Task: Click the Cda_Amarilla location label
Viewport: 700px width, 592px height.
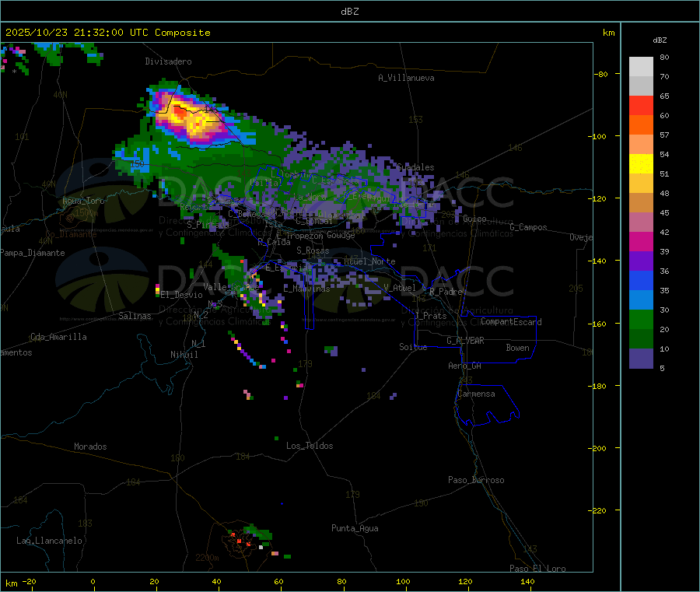Action: point(58,337)
